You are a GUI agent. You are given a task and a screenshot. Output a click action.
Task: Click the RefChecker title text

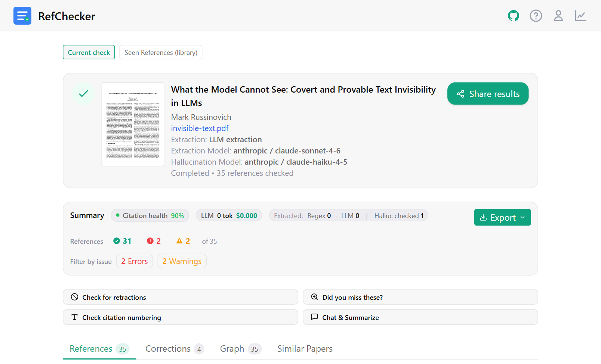point(67,16)
